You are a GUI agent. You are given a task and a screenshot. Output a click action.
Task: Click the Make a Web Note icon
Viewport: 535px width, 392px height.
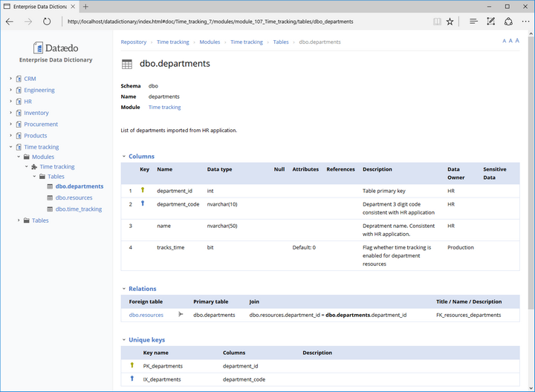[490, 22]
